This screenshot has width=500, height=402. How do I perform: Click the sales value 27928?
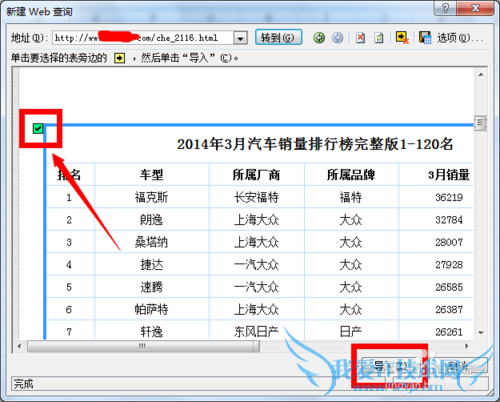449,265
